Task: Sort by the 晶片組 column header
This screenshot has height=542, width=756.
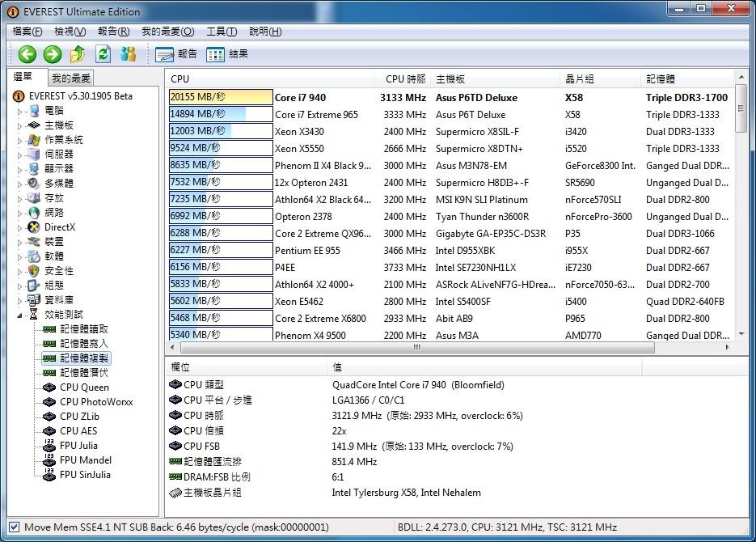Action: 601,78
